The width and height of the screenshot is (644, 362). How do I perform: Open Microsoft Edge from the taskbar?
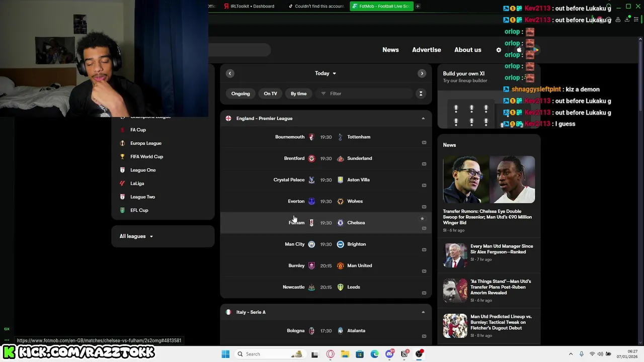[374, 354]
